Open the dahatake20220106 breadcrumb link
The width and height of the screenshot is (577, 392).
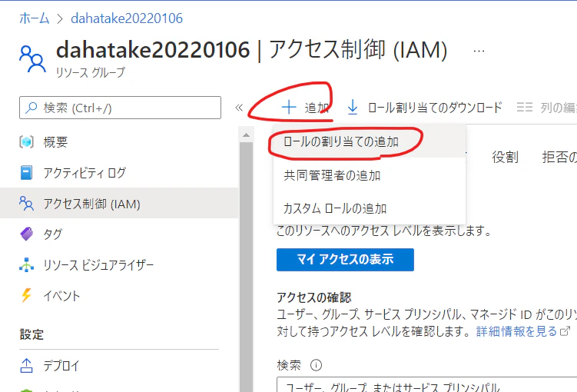pyautogui.click(x=127, y=18)
